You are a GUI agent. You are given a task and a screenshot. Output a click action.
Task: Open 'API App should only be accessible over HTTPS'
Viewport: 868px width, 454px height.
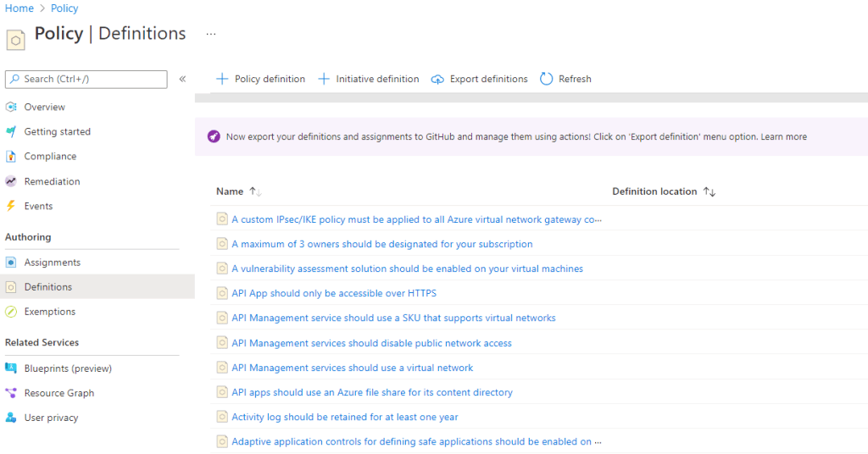(334, 293)
